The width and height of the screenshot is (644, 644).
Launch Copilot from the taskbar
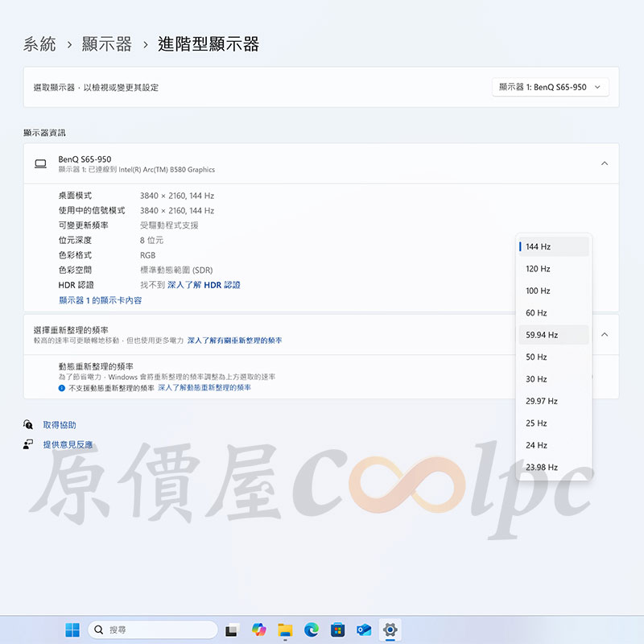tap(258, 630)
